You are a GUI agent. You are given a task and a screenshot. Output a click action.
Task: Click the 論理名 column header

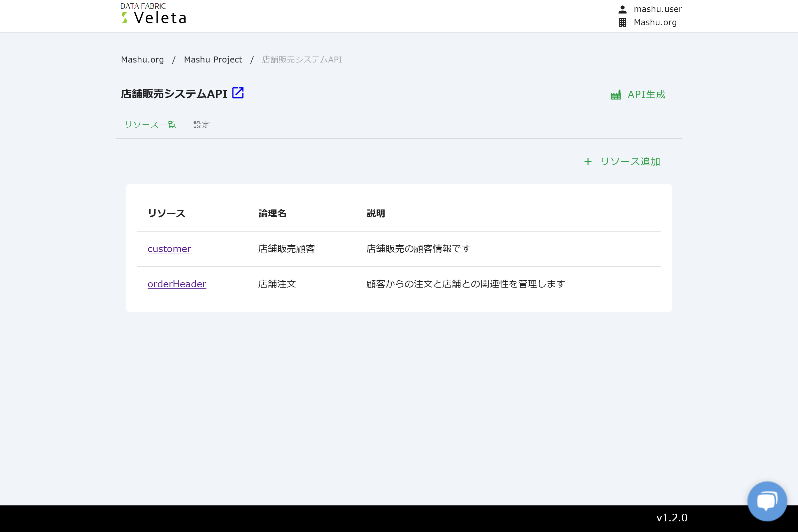click(x=272, y=213)
